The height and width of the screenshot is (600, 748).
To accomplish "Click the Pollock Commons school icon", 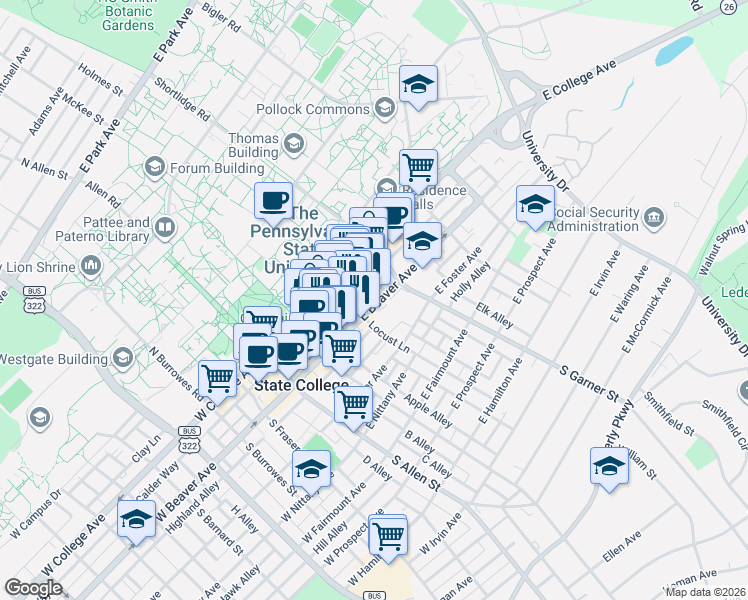I will pyautogui.click(x=384, y=109).
